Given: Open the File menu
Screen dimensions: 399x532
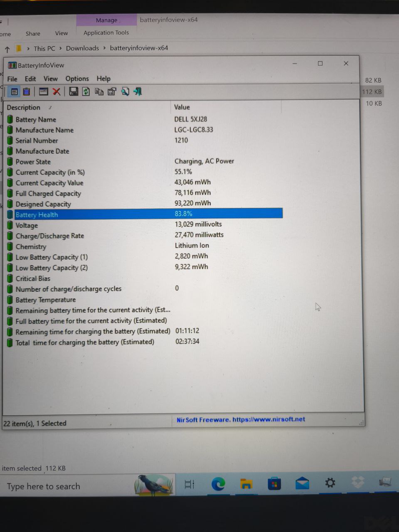Looking at the screenshot, I should coord(12,79).
